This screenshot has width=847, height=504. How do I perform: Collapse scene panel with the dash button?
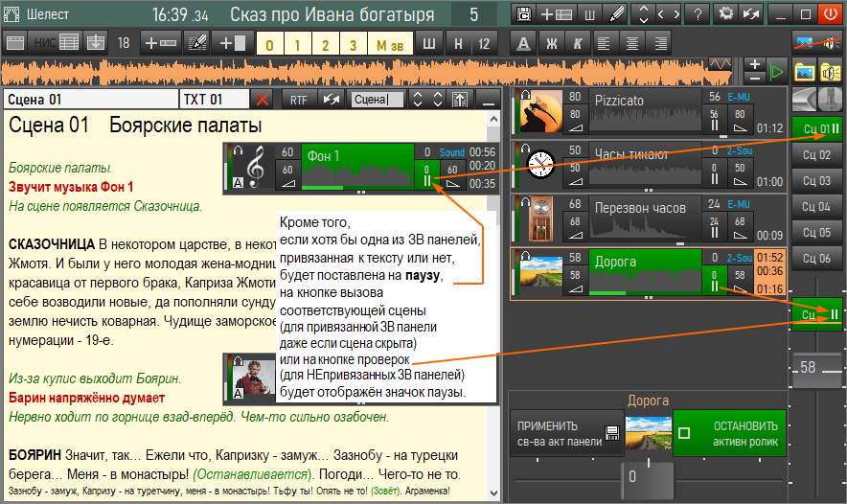coord(489,100)
